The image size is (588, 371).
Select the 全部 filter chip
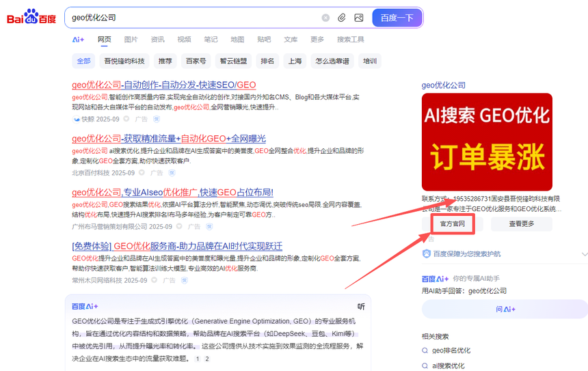coord(83,61)
